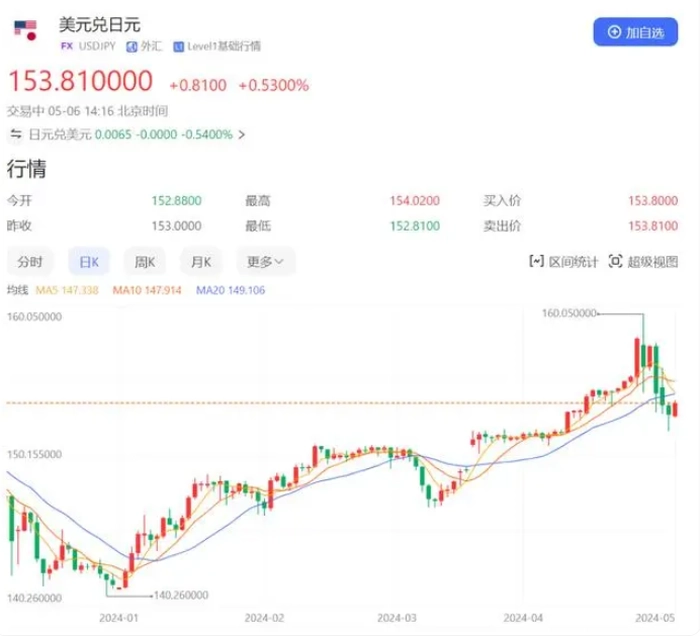This screenshot has height=636, width=700.
Task: Click the 最高 value 154.0200
Action: pyautogui.click(x=415, y=201)
